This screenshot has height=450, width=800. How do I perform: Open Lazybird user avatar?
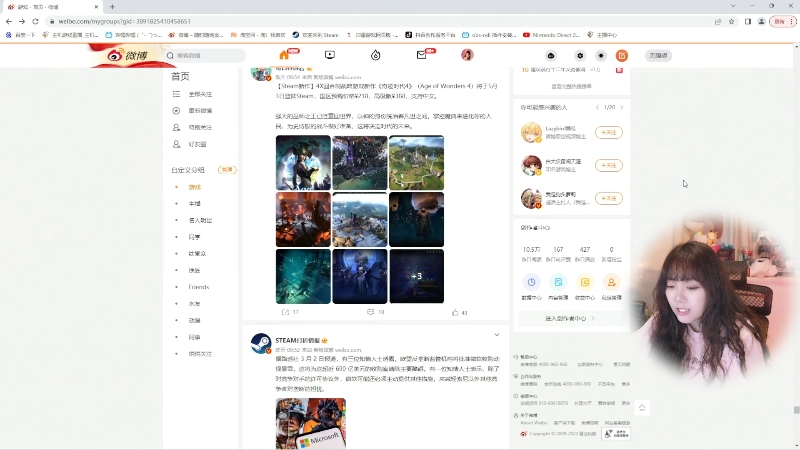click(x=531, y=133)
